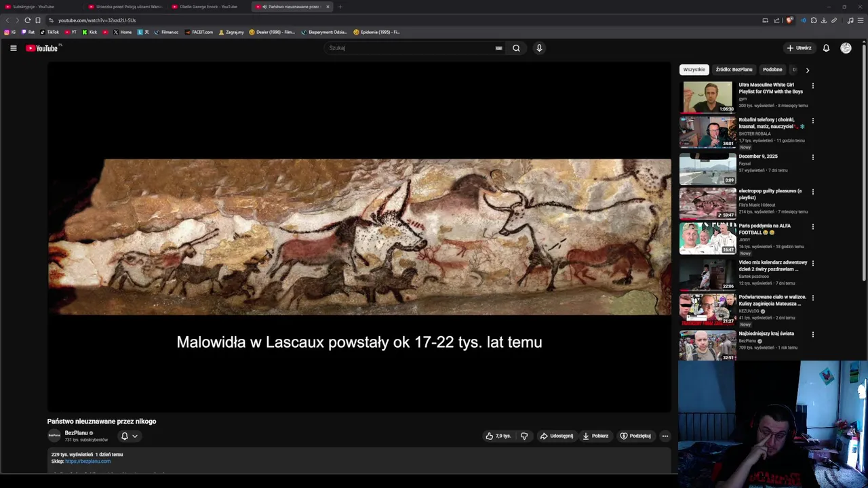The height and width of the screenshot is (488, 868).
Task: Open the YouTube guide hamburger menu
Action: (x=13, y=48)
